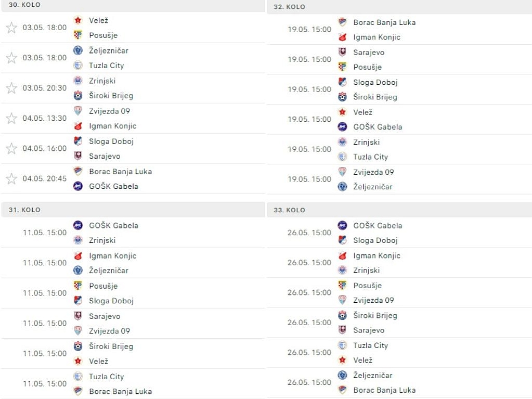Click the Sarajevo club crest in 32. kolo
This screenshot has height=399, width=532.
(x=342, y=52)
